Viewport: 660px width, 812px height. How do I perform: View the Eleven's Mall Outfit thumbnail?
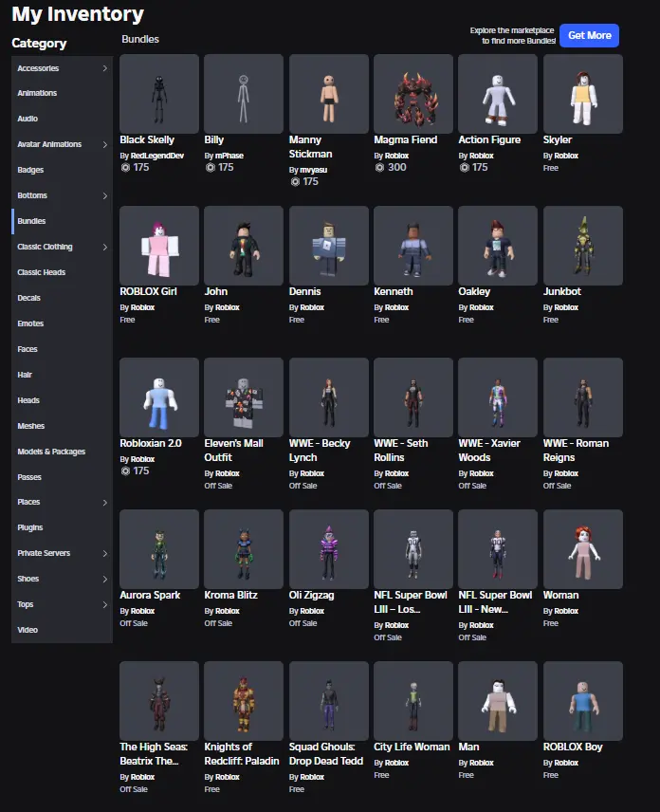(244, 397)
